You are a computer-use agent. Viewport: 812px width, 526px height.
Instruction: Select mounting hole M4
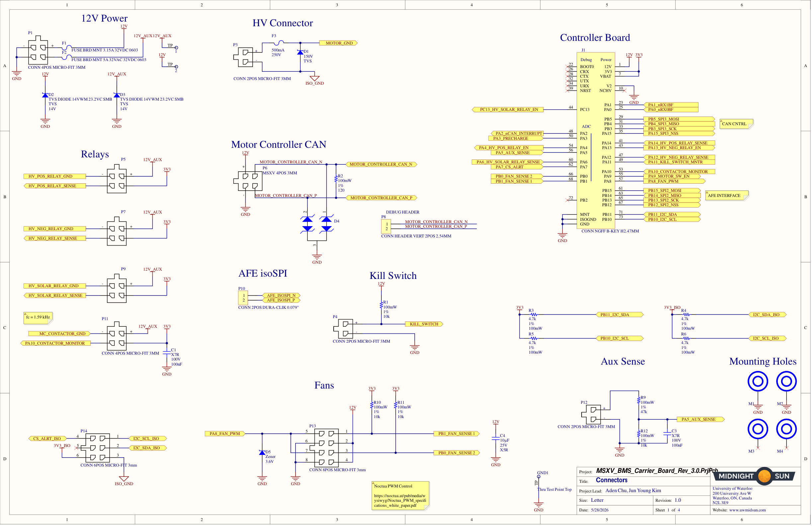786,429
